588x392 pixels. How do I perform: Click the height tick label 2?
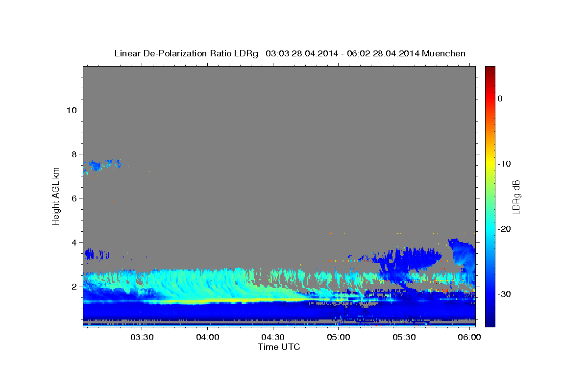74,286
